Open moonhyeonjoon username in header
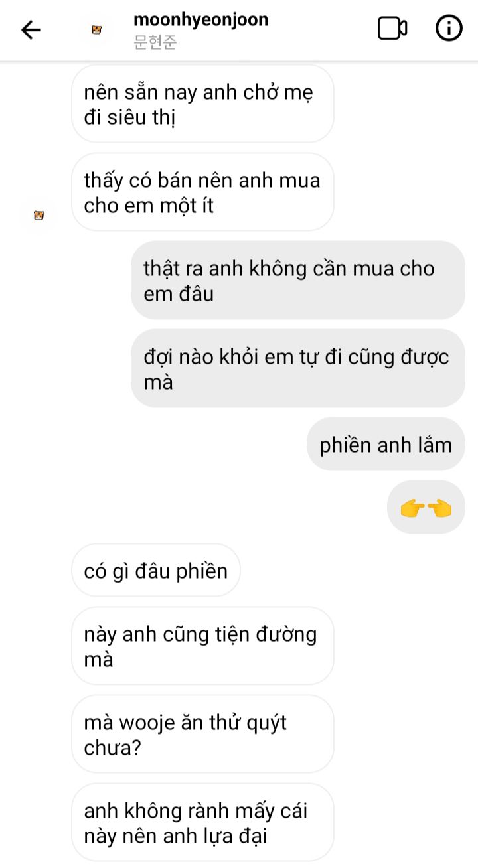This screenshot has width=478, height=868. (x=200, y=19)
